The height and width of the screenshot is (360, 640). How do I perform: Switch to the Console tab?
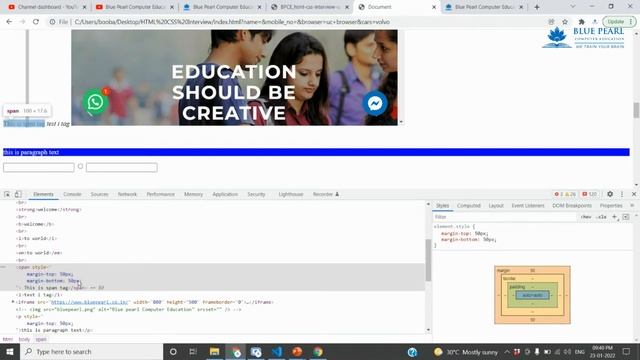tap(72, 194)
